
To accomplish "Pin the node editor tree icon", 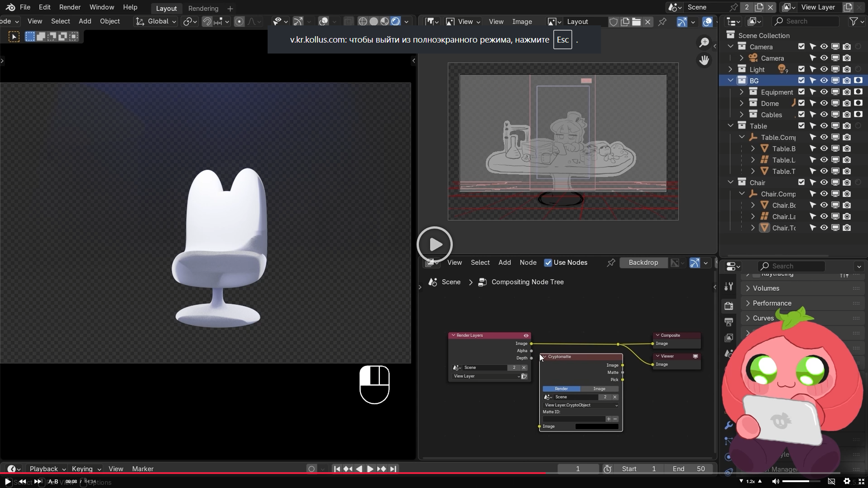I will 611,263.
